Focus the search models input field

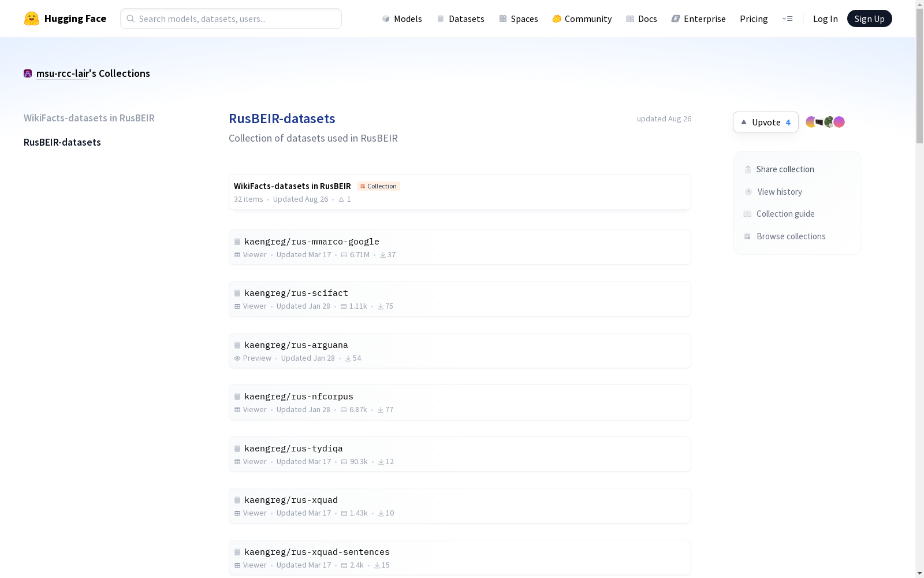231,18
